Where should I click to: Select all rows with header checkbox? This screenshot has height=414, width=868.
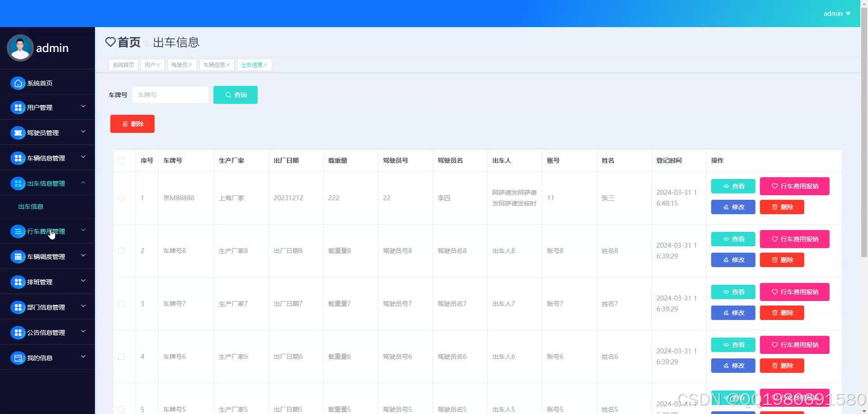[121, 160]
